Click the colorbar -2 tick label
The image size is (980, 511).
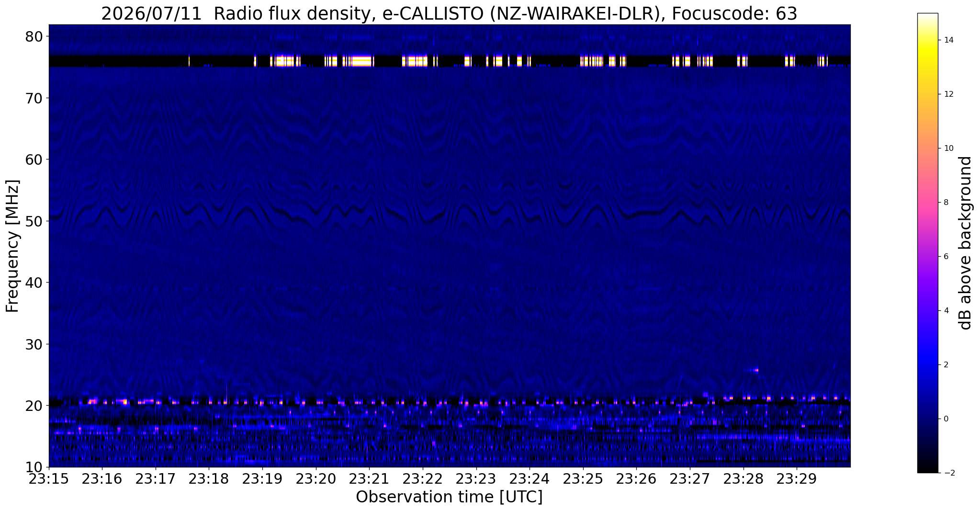[947, 473]
